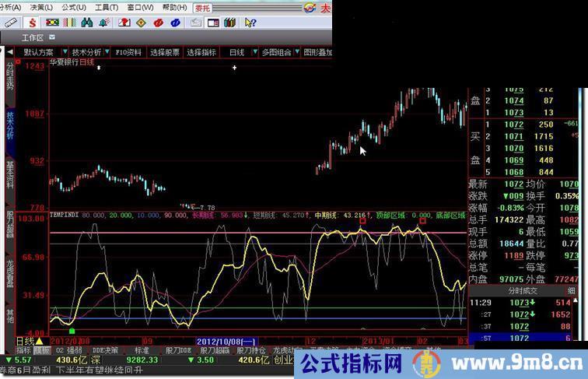Expand the 技术分析 dropdown arrow

[x=107, y=52]
